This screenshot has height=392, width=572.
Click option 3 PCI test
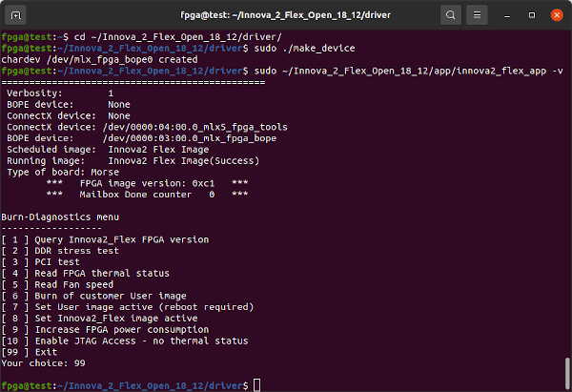[40, 262]
